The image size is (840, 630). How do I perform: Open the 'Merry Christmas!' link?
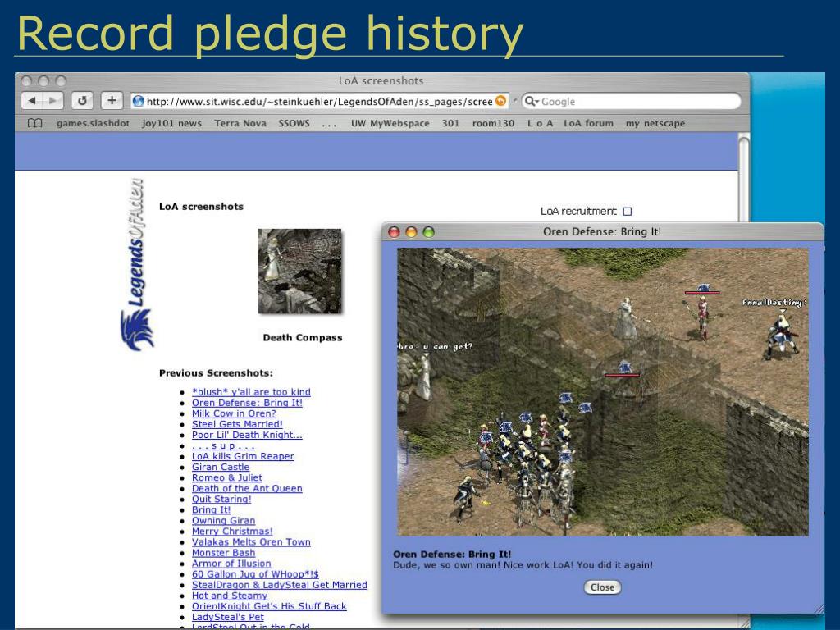pos(232,532)
